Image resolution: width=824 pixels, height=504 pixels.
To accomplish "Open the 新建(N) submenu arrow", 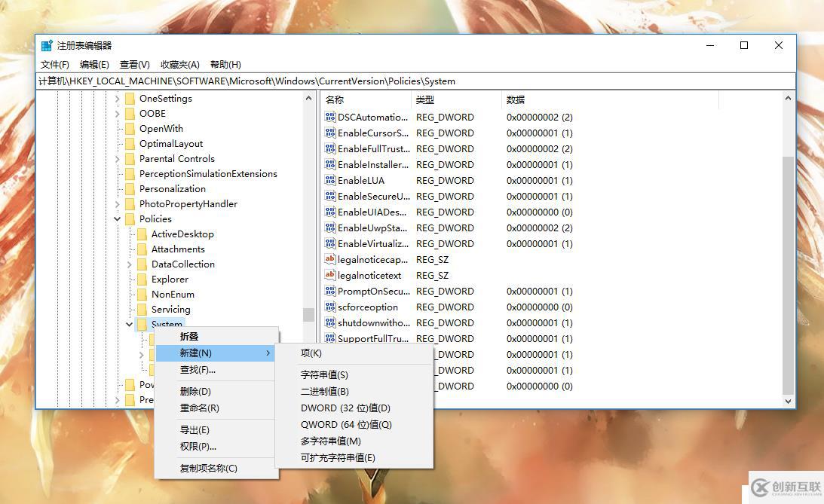I will (268, 353).
